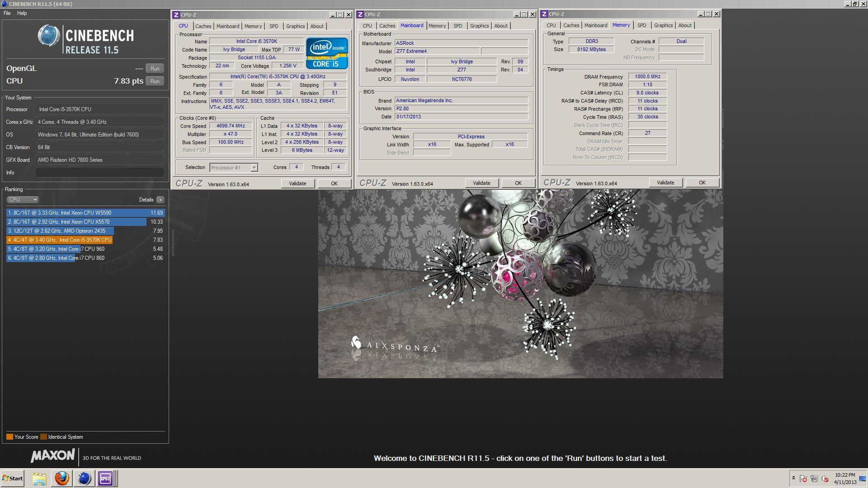Click the empty Info input field
The width and height of the screenshot is (868, 488).
pyautogui.click(x=99, y=173)
